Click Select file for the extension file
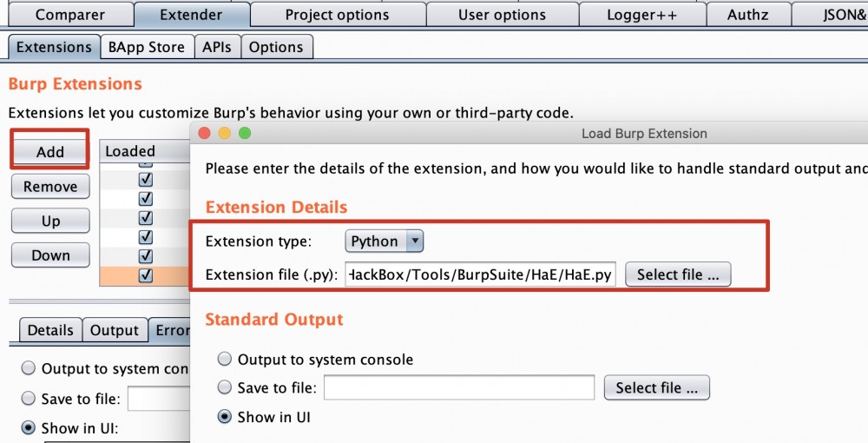The width and height of the screenshot is (868, 443). pyautogui.click(x=678, y=274)
